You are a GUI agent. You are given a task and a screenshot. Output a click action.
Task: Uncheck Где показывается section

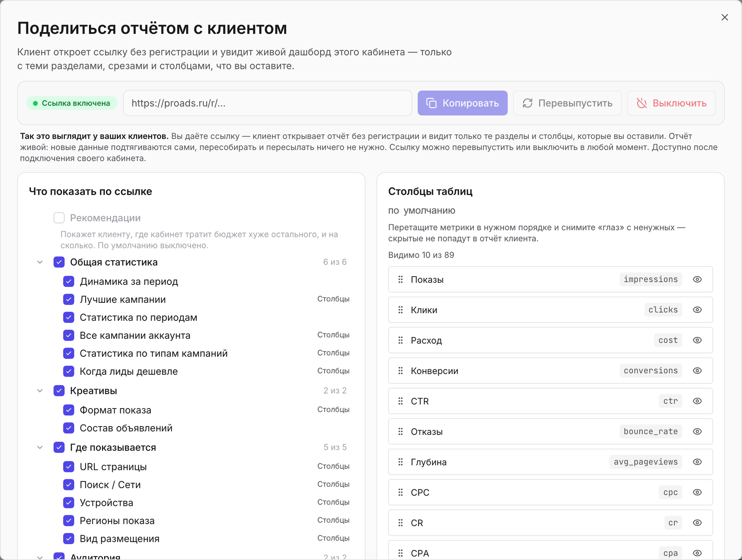[x=59, y=447]
